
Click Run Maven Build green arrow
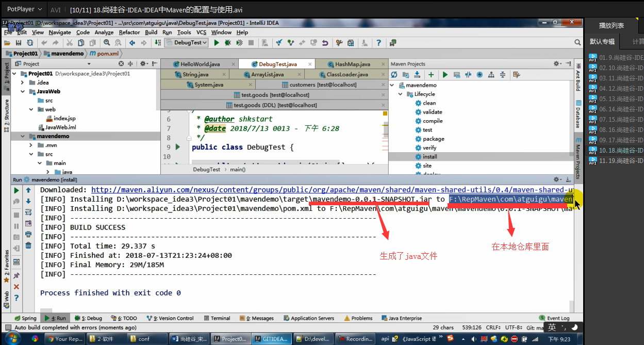(445, 75)
